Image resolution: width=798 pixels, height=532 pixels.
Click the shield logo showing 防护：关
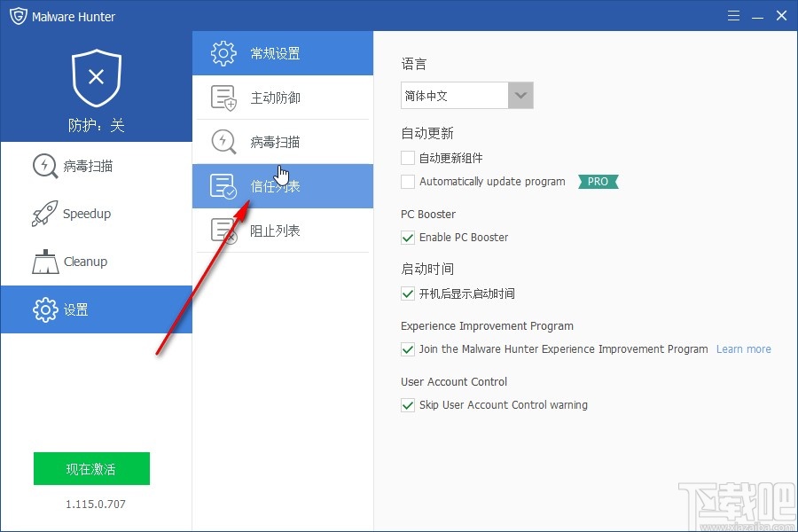96,79
